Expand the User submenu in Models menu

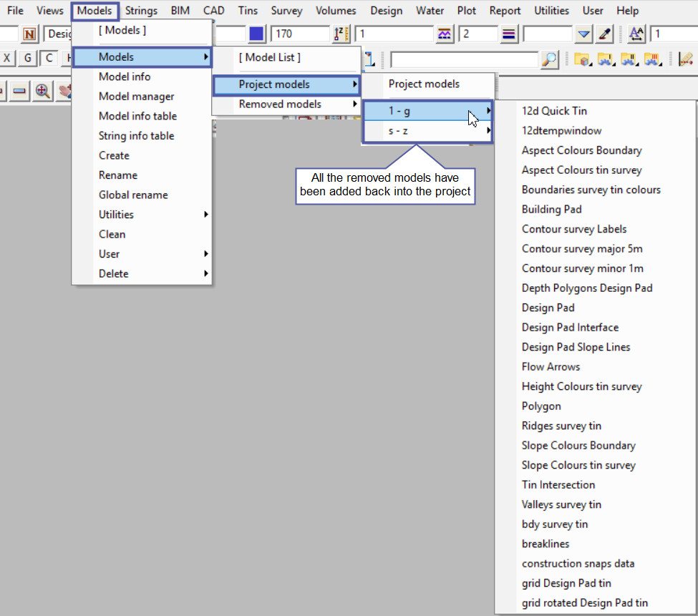(142, 254)
